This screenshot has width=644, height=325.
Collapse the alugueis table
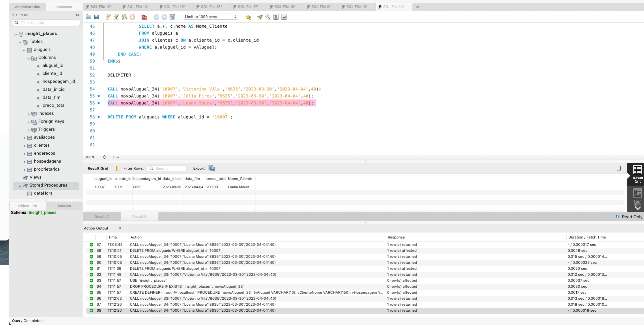[24, 50]
